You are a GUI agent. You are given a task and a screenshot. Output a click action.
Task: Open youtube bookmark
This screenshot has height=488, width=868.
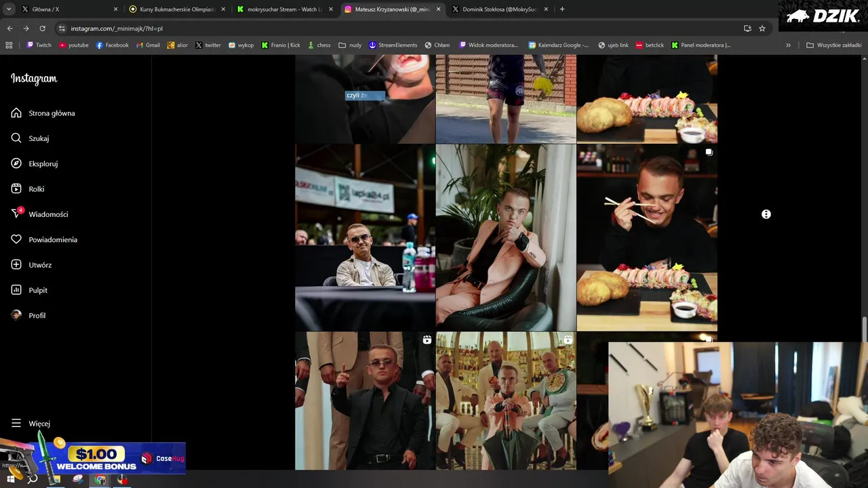[x=73, y=45]
